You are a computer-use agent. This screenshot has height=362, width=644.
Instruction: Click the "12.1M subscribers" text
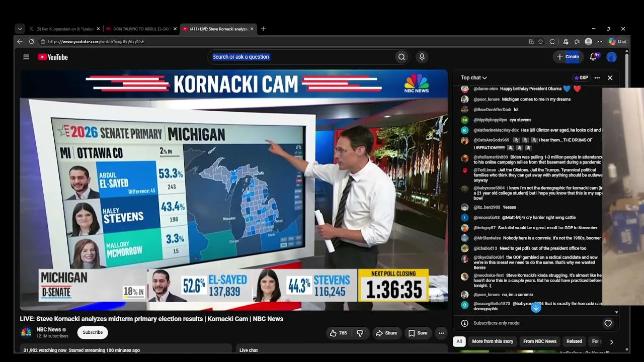click(52, 336)
